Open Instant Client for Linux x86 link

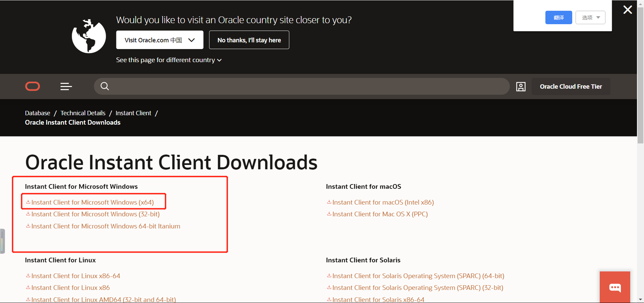coord(70,288)
